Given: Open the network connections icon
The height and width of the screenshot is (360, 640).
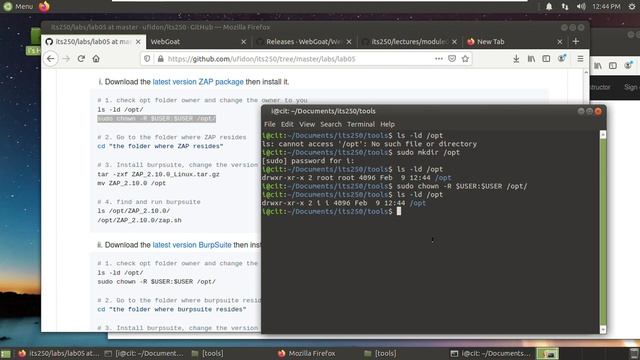Looking at the screenshot, I should (x=564, y=6).
